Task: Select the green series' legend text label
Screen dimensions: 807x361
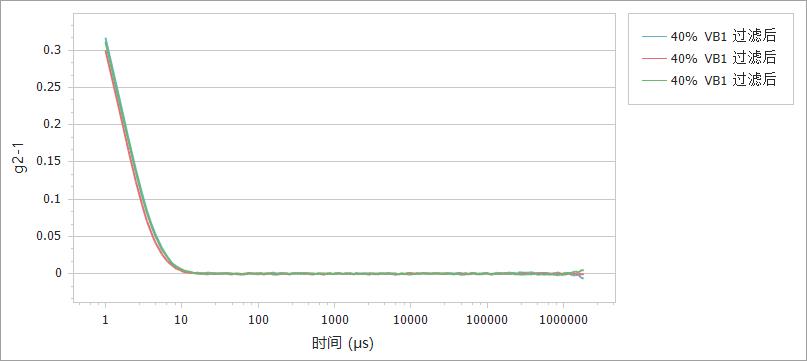Action: [x=723, y=80]
